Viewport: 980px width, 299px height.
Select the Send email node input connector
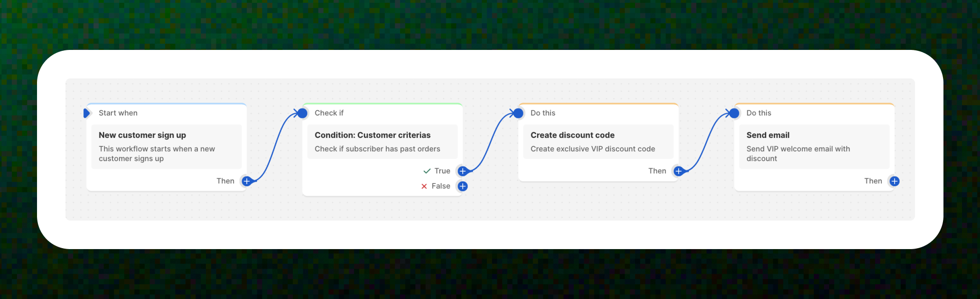coord(734,113)
